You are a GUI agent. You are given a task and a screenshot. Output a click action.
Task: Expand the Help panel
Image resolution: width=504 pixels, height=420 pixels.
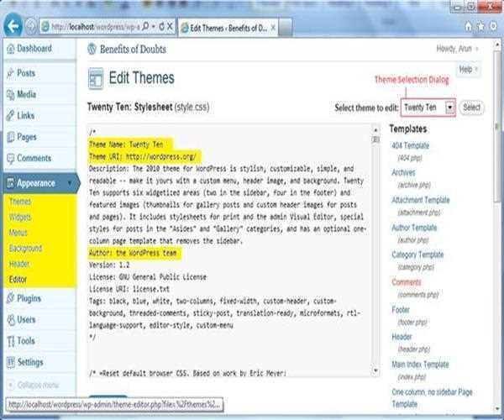(x=469, y=69)
